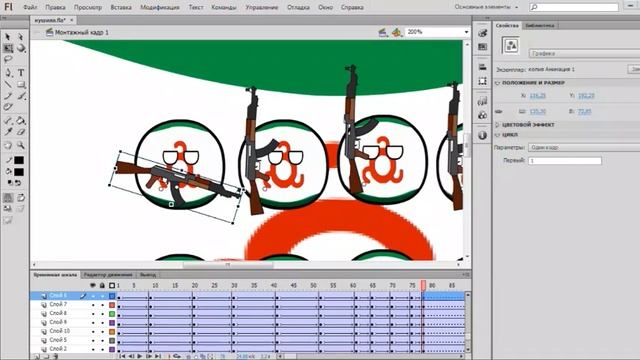This screenshot has width=640, height=360.
Task: Open the Swatches panel icon in dock
Action: (482, 47)
